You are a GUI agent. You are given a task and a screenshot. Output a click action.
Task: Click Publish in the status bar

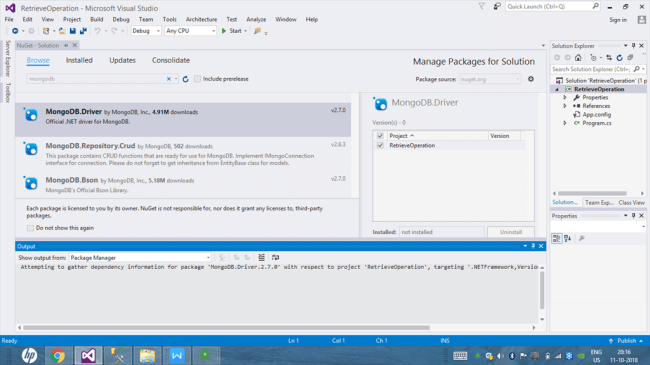pos(626,341)
